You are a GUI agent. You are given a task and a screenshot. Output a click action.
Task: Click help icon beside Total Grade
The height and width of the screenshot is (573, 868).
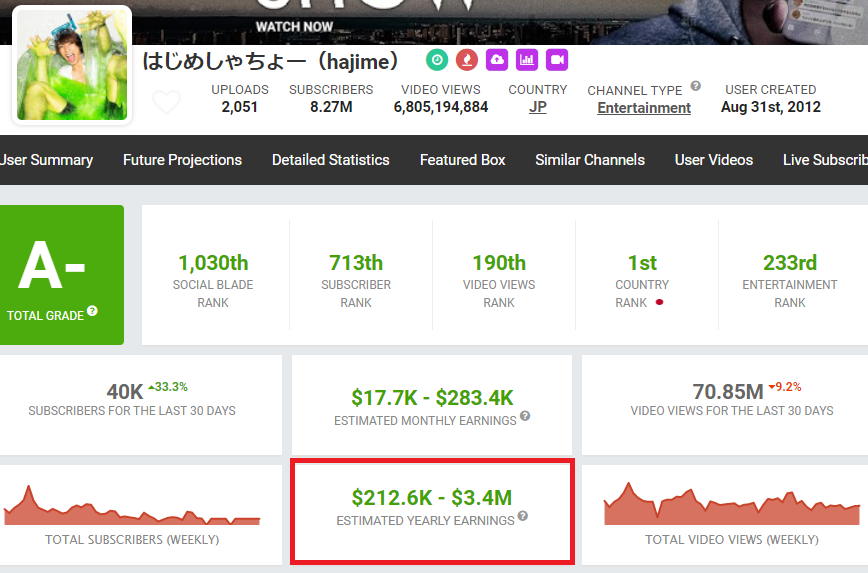(x=92, y=311)
